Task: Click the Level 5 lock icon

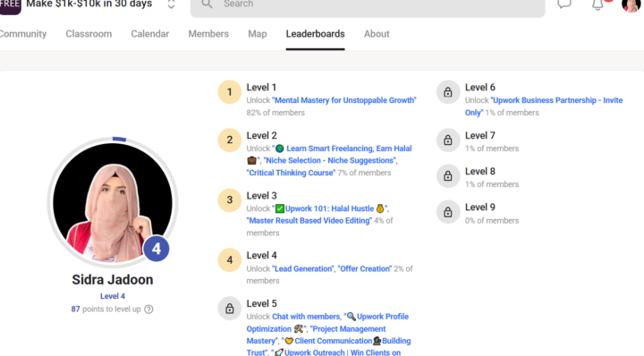Action: pos(229,309)
